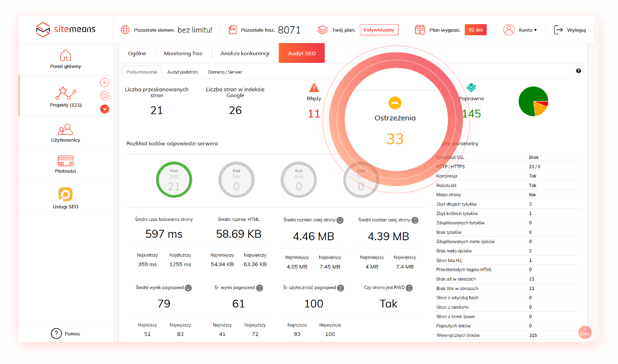Open the Konto dropdown menu
Viewport: 618px width, 364px height.
pyautogui.click(x=520, y=30)
